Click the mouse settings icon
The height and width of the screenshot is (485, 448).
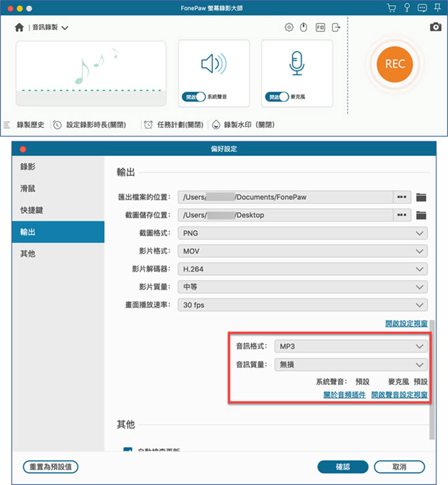[x=304, y=27]
